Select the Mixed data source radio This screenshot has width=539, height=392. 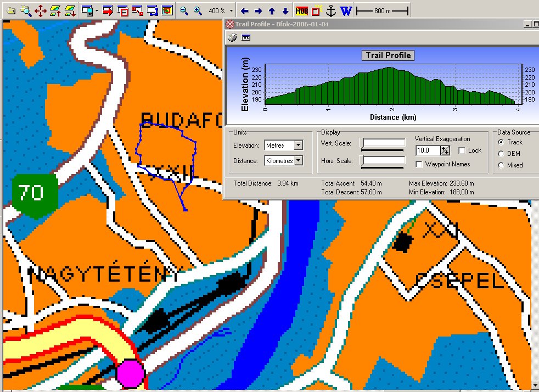[x=501, y=165]
